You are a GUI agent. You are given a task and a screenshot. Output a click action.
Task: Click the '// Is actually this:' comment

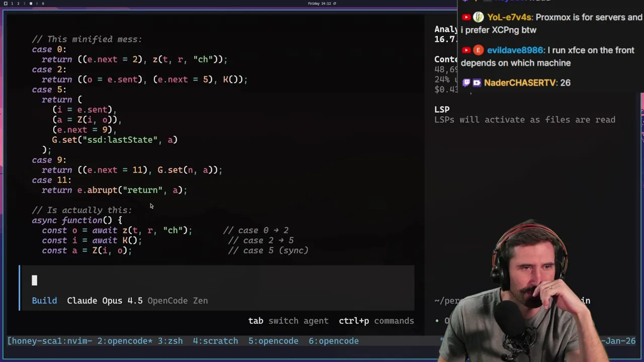pos(82,210)
